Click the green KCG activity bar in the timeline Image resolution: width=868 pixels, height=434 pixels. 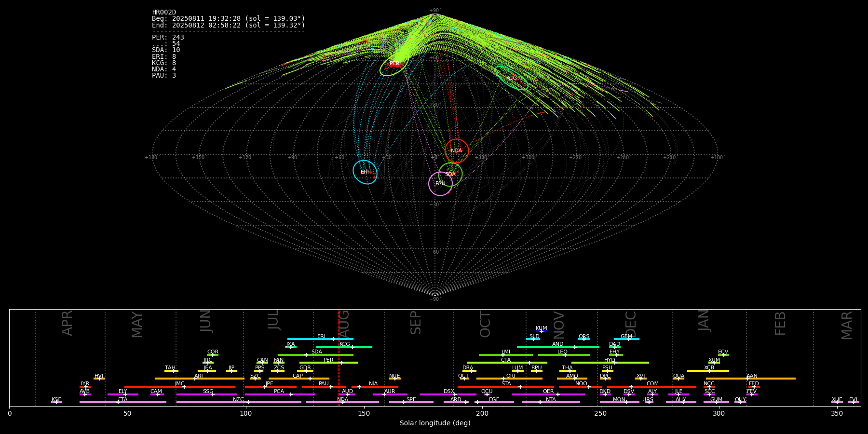344,347
